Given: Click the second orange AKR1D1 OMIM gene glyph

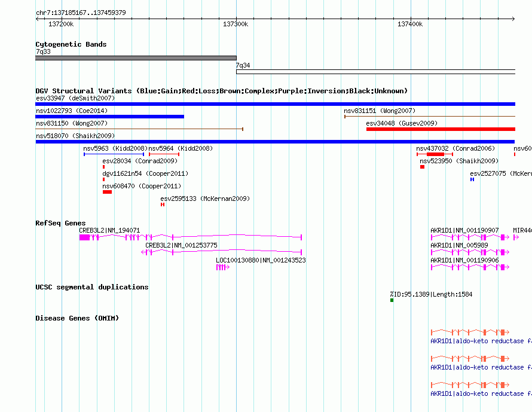Looking at the screenshot, I should 470,358.
